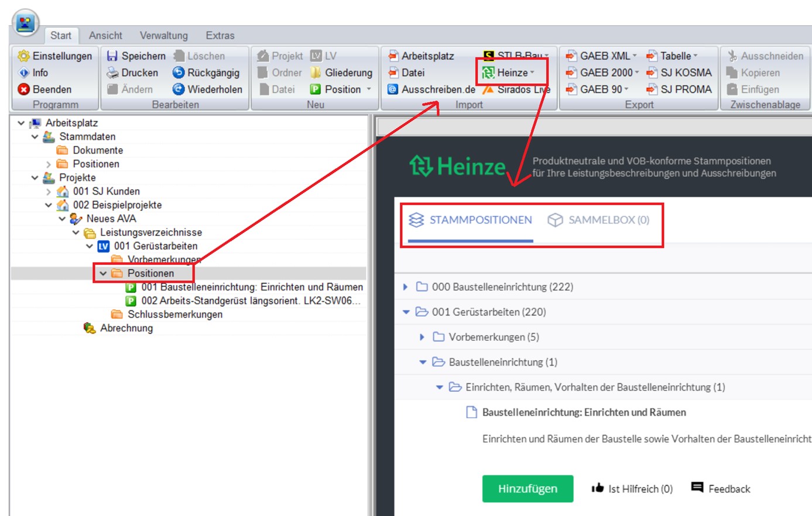Click the Ist Hilfreich thumbs-up
The image size is (812, 516).
(632, 488)
